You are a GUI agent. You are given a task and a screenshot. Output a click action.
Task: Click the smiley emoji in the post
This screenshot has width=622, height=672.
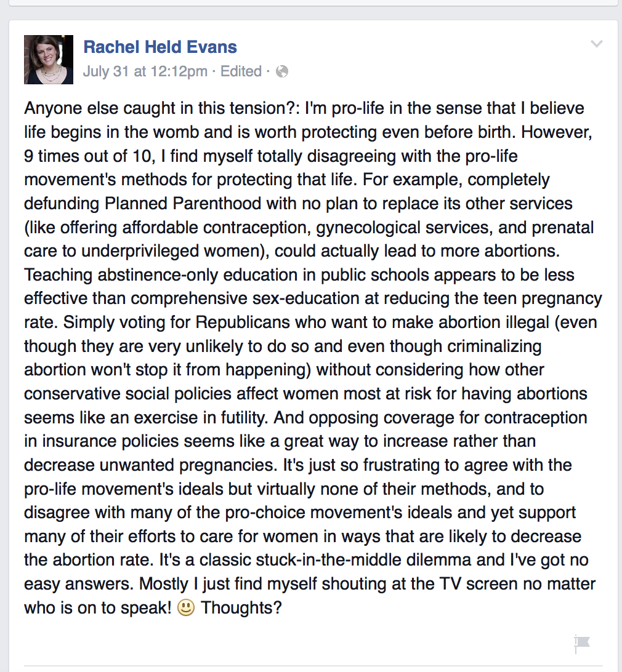[x=186, y=607]
